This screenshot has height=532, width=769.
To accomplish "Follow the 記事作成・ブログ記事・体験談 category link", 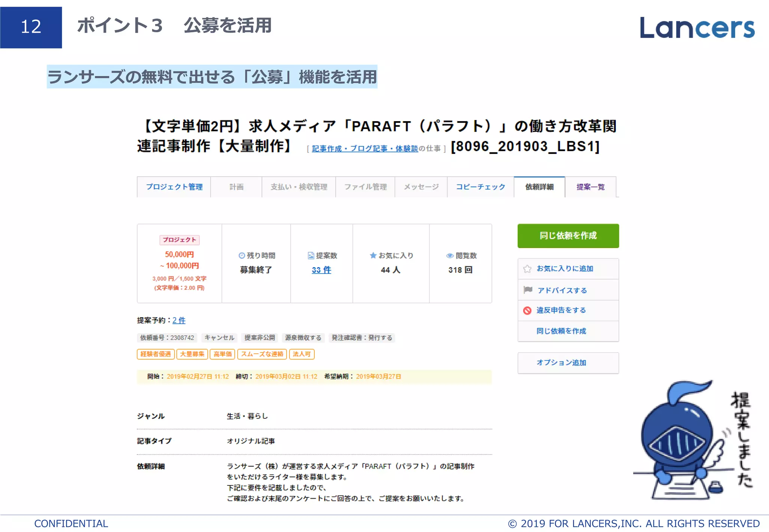I will pyautogui.click(x=365, y=149).
